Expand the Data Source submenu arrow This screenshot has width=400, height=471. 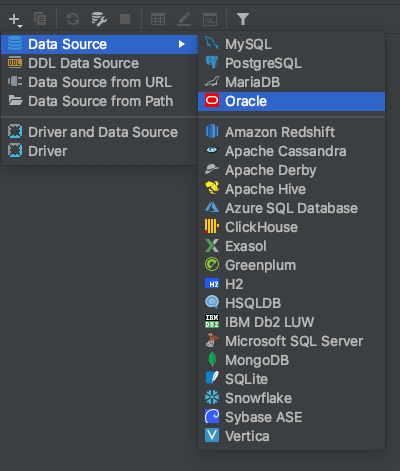pos(182,44)
